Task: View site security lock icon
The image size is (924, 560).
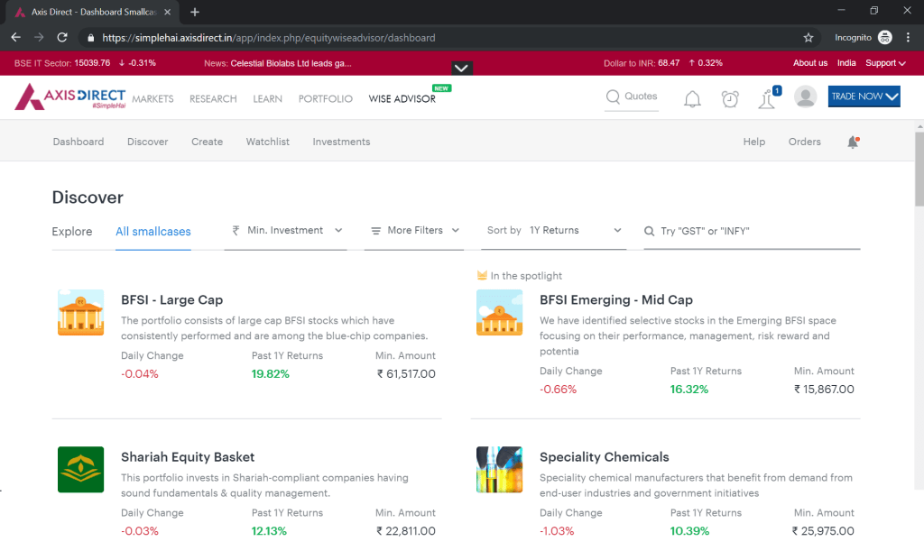Action: 90,38
